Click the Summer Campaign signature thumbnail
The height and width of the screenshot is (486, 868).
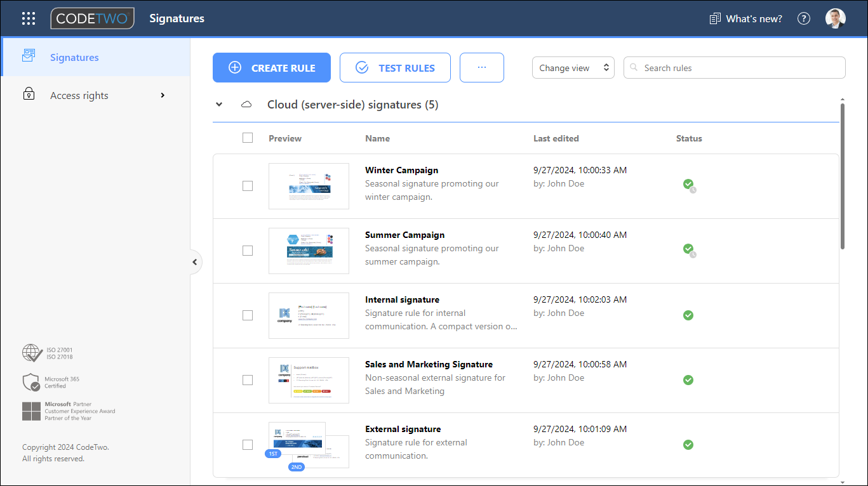point(309,251)
